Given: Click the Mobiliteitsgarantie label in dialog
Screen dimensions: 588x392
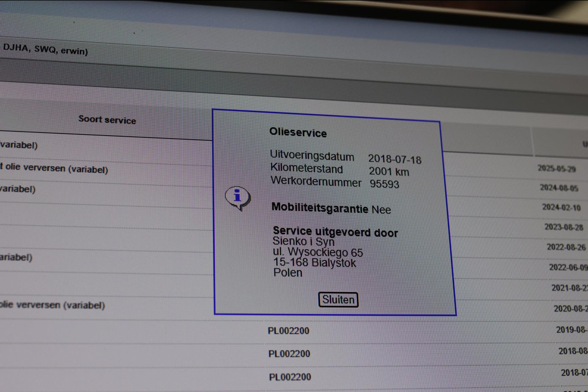Looking at the screenshot, I should coord(320,208).
